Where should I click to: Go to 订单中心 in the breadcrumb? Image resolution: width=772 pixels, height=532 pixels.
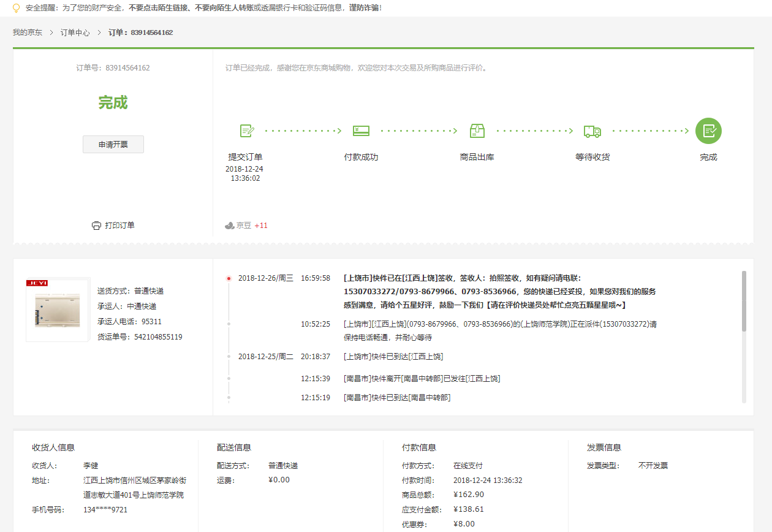coord(75,32)
